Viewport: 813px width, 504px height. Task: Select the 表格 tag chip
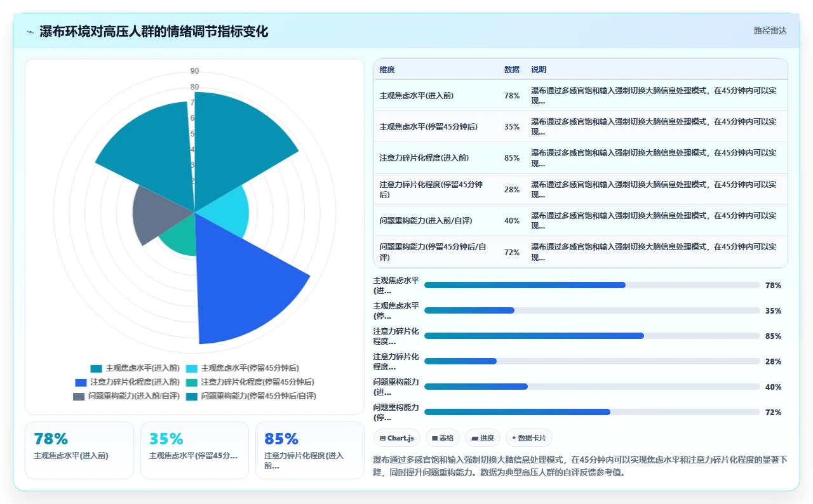tap(443, 438)
